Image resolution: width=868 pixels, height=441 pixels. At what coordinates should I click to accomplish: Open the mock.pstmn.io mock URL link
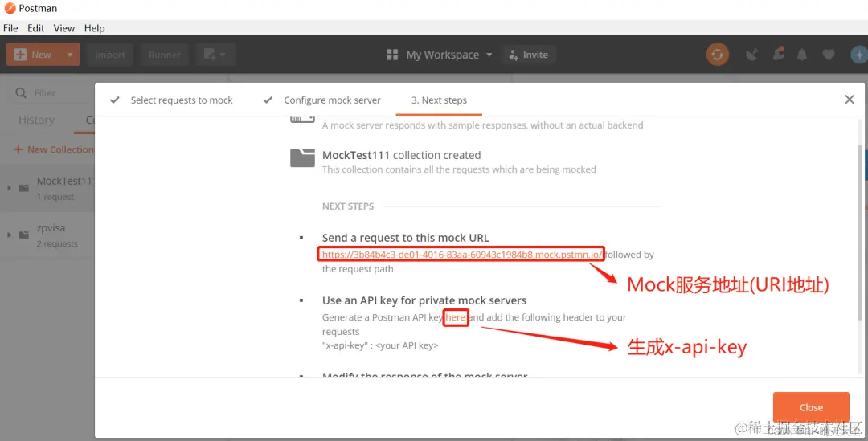[461, 255]
